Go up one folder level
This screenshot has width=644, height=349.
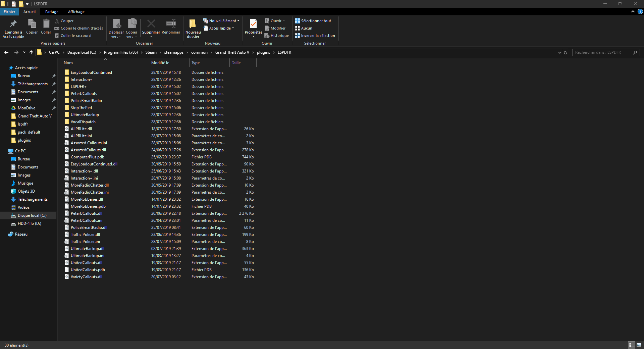(x=31, y=52)
